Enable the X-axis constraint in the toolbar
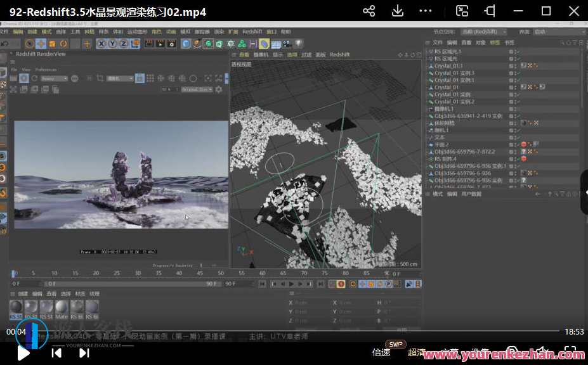This screenshot has height=365, width=588. 101,44
